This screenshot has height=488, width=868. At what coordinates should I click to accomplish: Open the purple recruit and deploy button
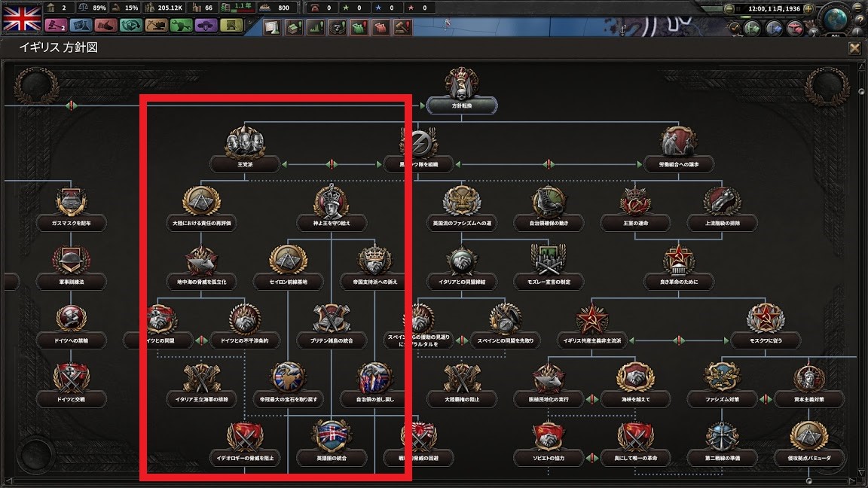pos(206,26)
